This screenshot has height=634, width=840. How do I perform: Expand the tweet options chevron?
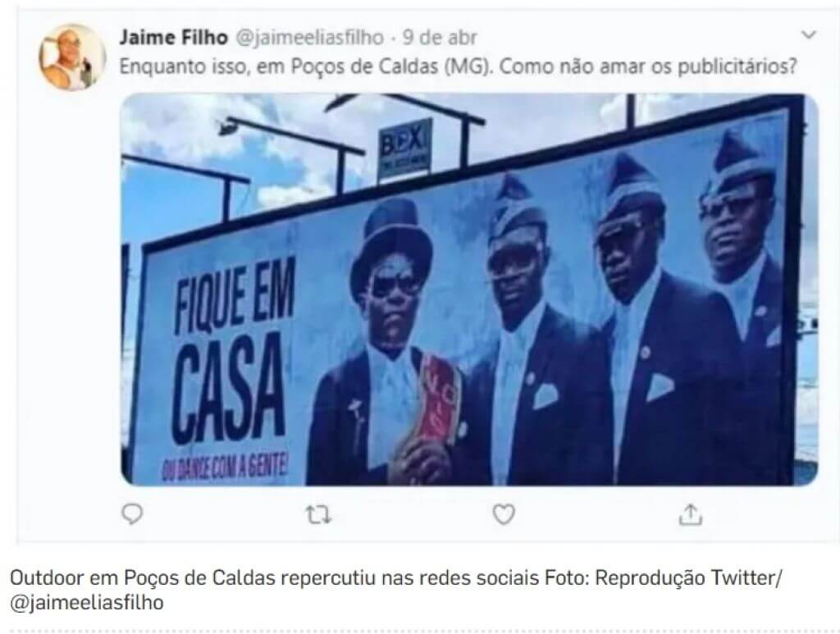[808, 34]
